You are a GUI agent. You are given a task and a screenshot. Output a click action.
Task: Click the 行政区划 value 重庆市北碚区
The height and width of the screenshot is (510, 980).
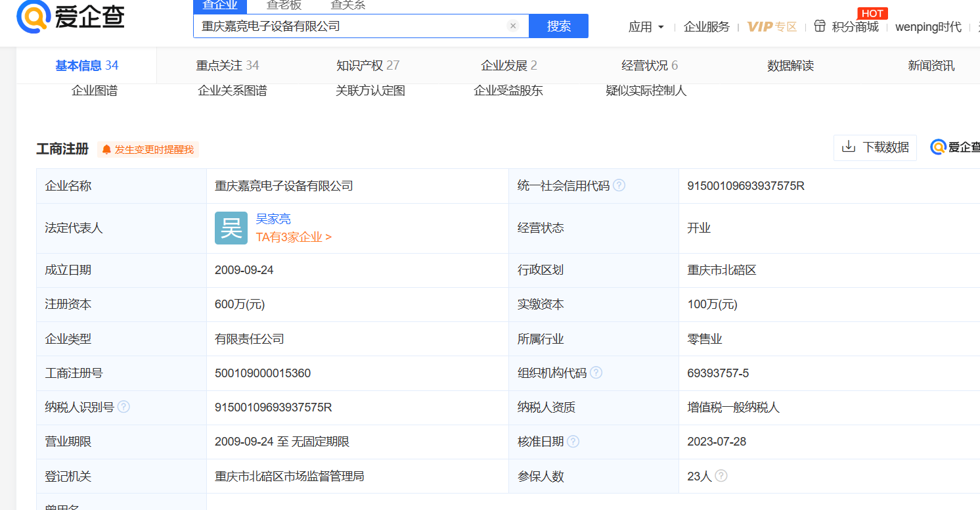point(722,270)
